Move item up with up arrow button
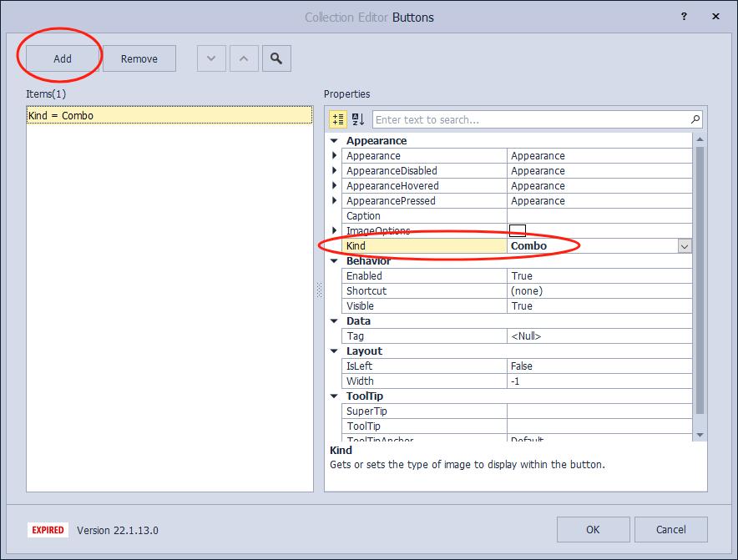The height and width of the screenshot is (560, 738). click(244, 58)
